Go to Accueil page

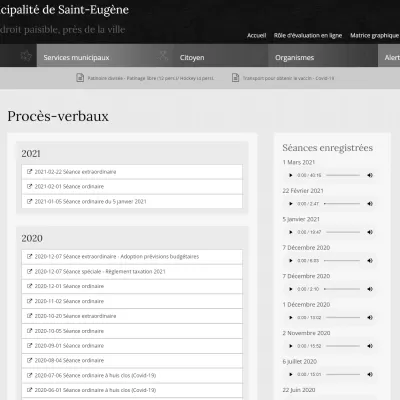coord(256,35)
